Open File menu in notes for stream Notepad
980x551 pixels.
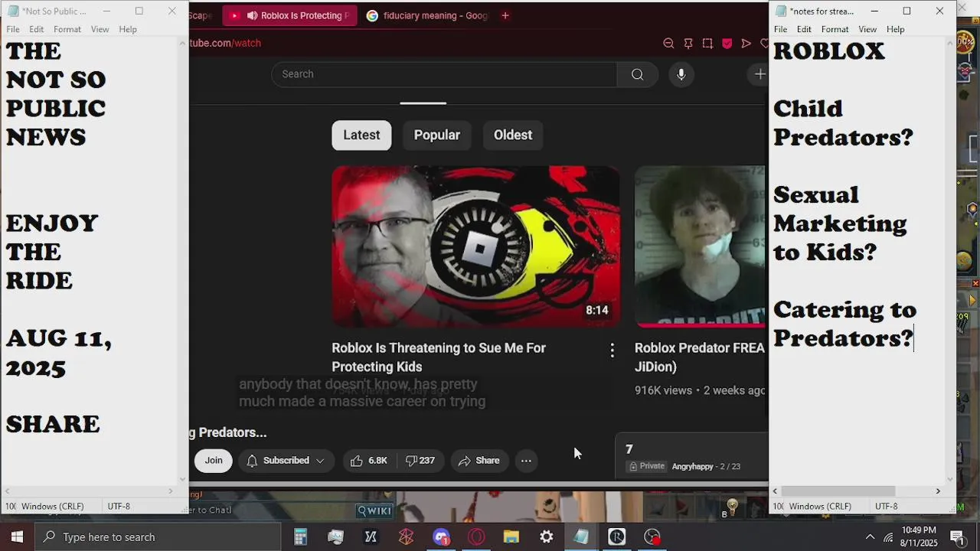(x=780, y=29)
